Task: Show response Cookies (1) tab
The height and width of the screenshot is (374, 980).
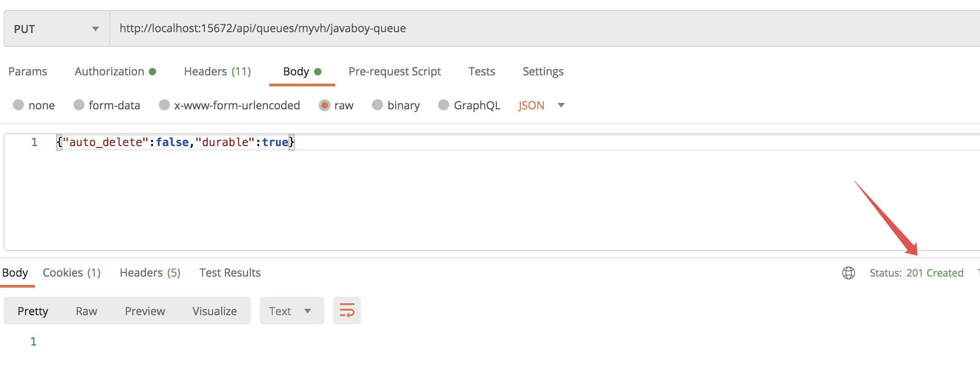Action: coord(71,273)
